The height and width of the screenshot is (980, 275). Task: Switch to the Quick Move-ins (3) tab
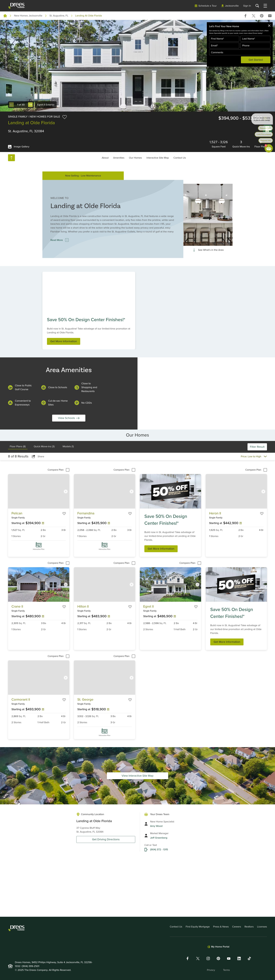(x=44, y=447)
